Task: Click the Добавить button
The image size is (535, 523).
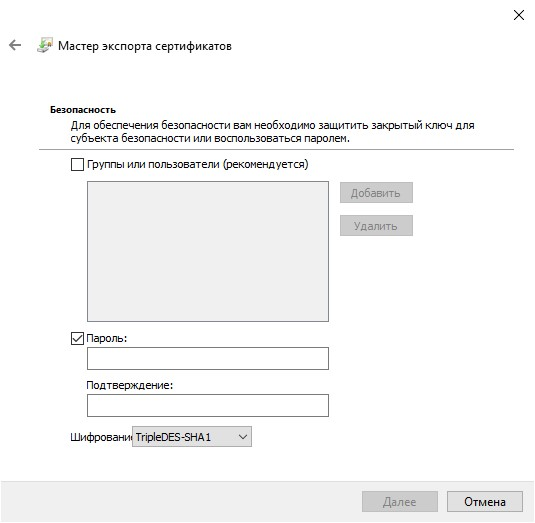Action: coord(376,193)
